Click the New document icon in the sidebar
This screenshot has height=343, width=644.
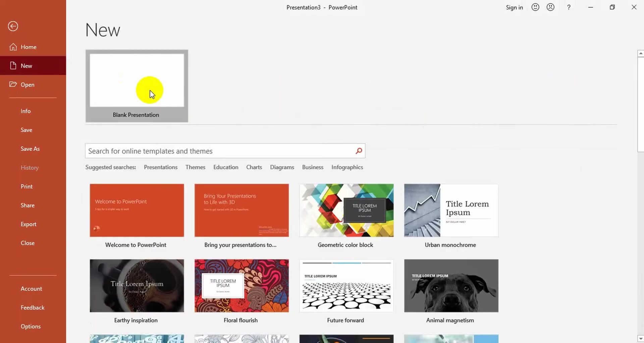[x=13, y=66]
